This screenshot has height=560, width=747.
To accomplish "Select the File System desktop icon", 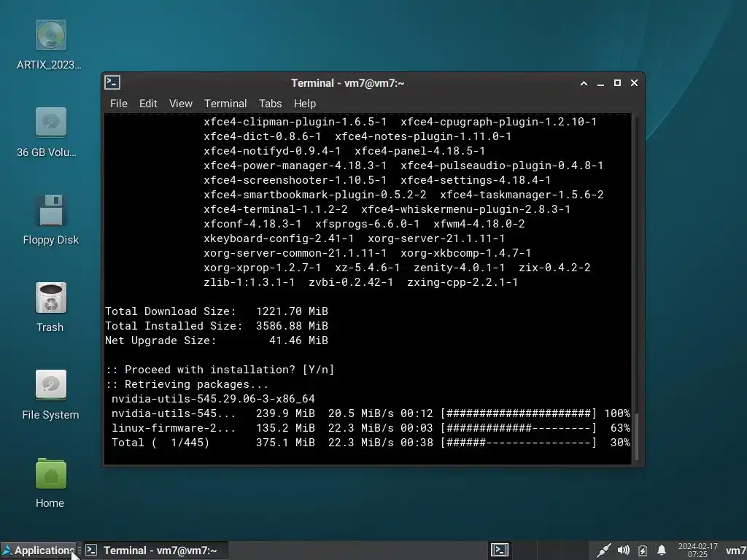I will coord(50,385).
